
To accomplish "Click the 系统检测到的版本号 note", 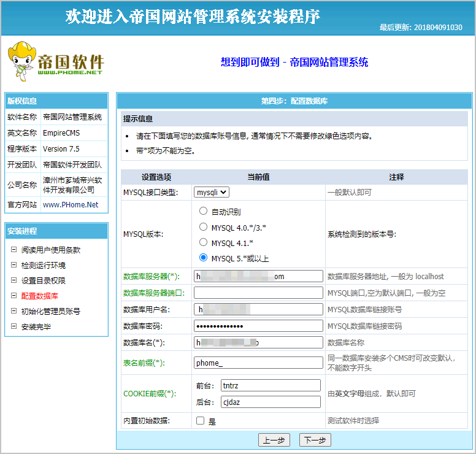I will click(x=362, y=234).
